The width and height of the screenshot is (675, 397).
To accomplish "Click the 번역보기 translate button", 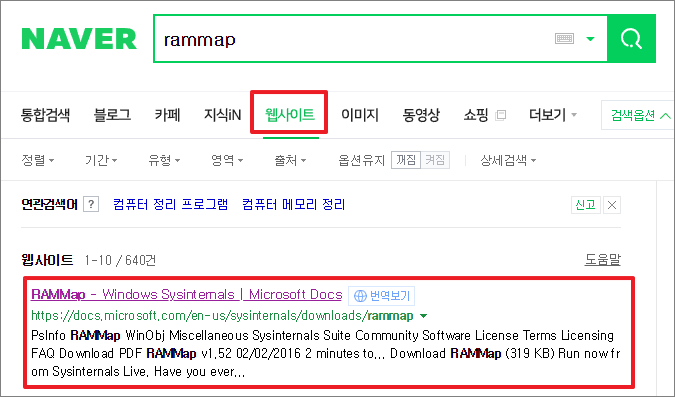I will [381, 295].
